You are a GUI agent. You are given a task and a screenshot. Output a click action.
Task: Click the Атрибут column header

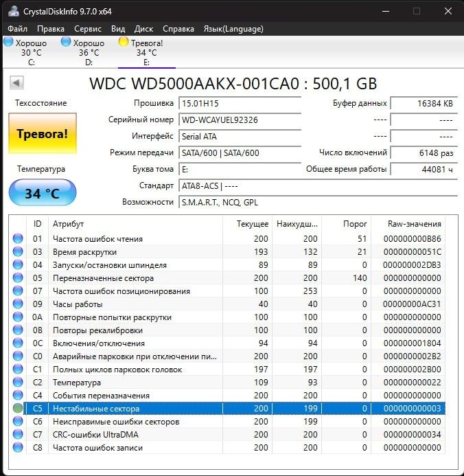(x=135, y=224)
